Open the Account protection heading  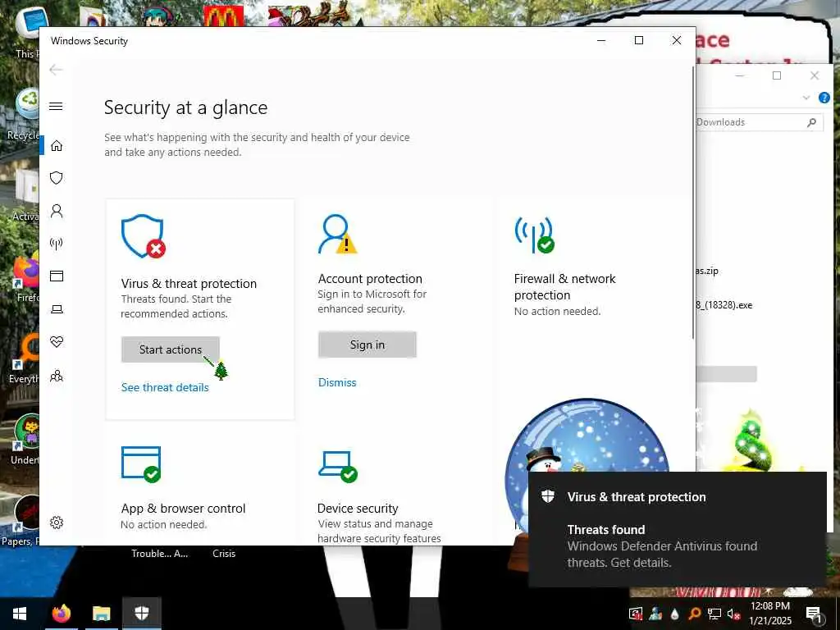(370, 279)
